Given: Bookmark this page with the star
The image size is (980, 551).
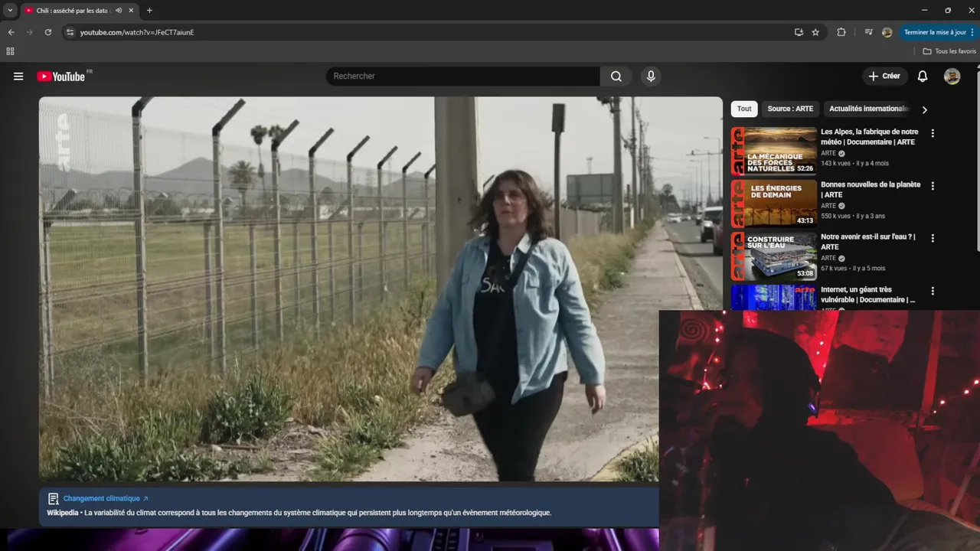Looking at the screenshot, I should point(815,32).
